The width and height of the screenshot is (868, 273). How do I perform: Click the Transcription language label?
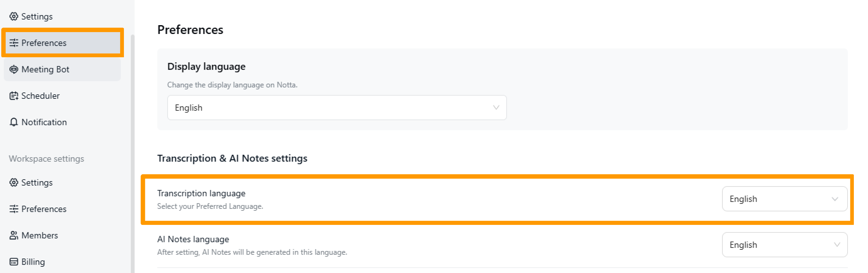pyautogui.click(x=201, y=193)
